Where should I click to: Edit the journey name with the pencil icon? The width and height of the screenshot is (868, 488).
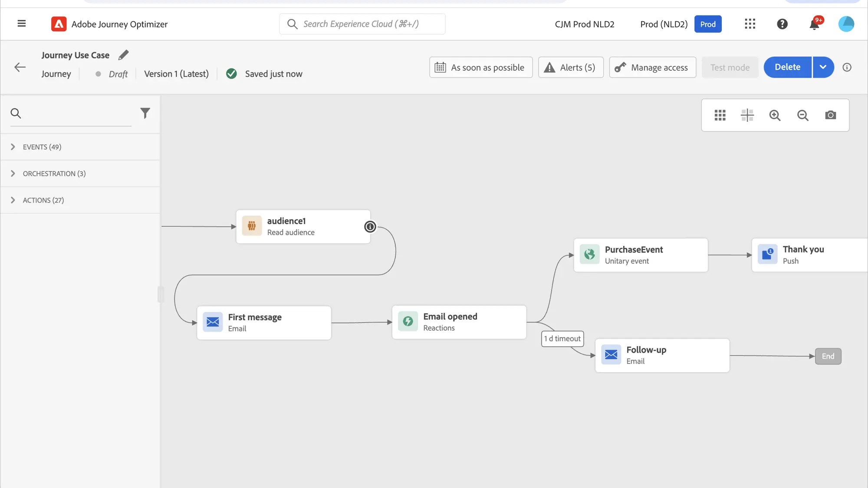(123, 55)
